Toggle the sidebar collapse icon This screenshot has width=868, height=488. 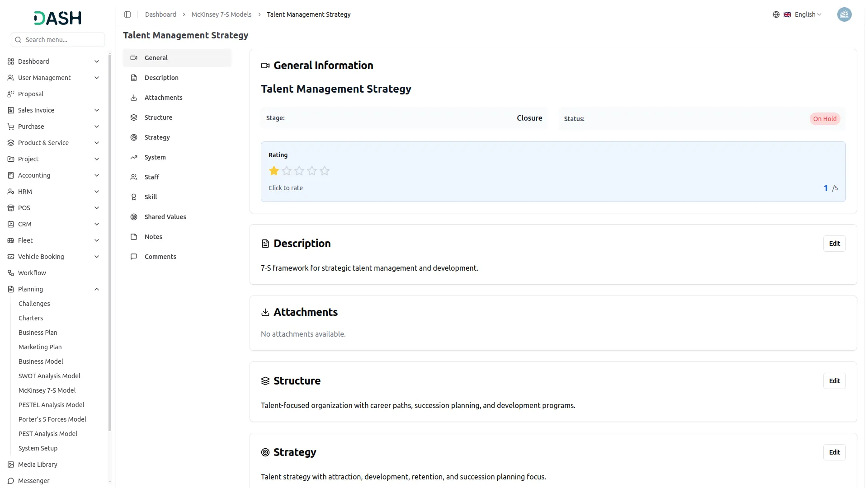127,14
